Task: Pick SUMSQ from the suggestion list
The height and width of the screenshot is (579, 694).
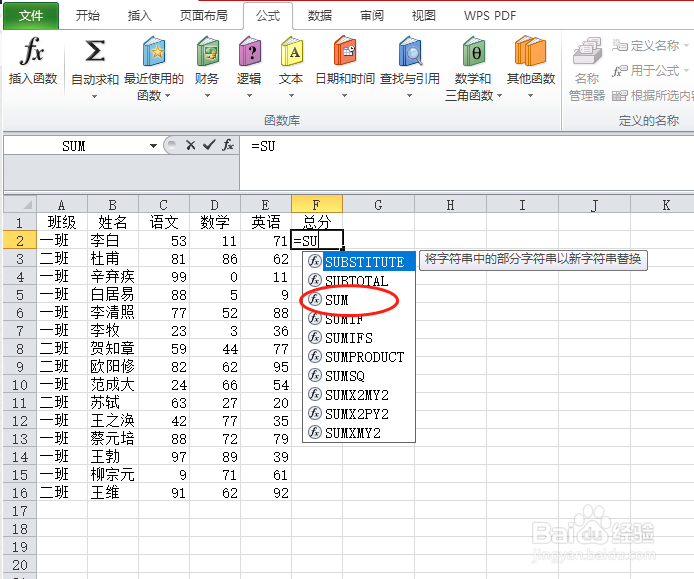Action: coord(359,376)
